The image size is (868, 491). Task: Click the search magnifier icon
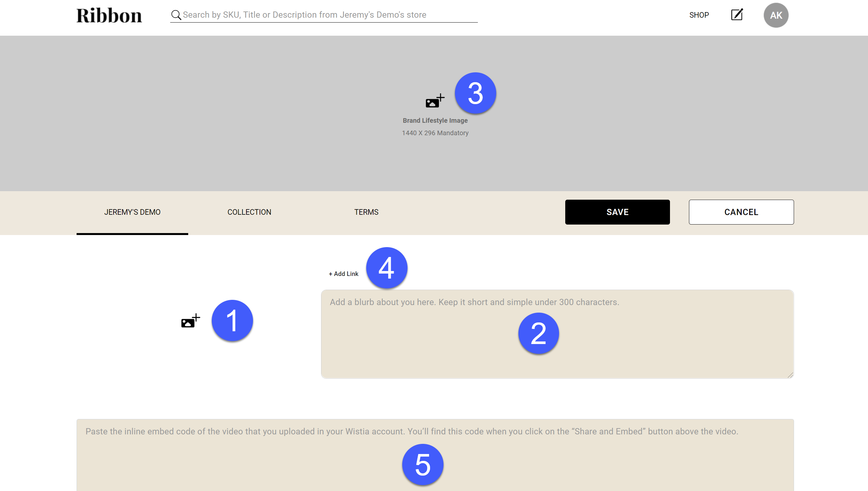click(176, 15)
